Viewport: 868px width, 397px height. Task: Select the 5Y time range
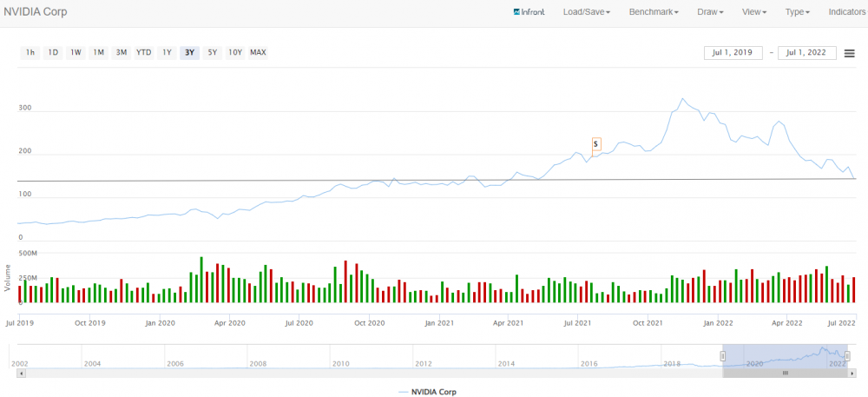coord(212,53)
